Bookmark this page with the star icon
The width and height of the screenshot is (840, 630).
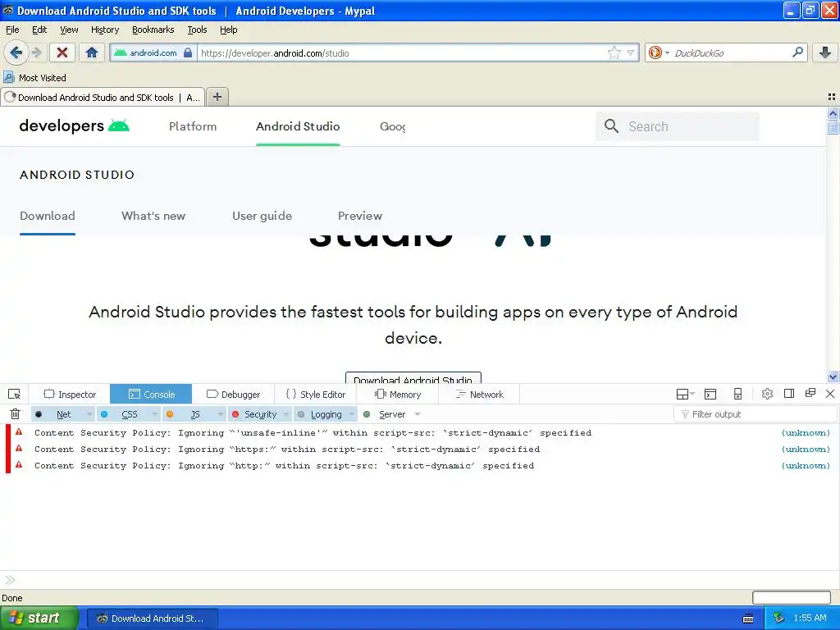coord(614,52)
